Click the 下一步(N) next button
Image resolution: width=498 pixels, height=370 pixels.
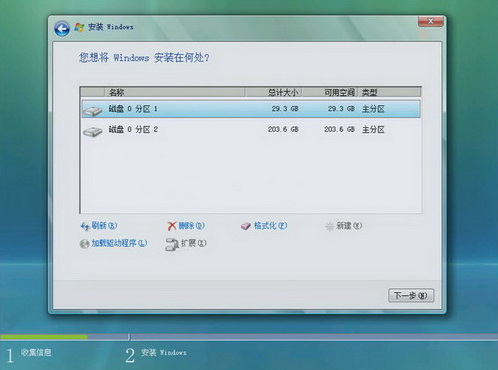coord(411,296)
